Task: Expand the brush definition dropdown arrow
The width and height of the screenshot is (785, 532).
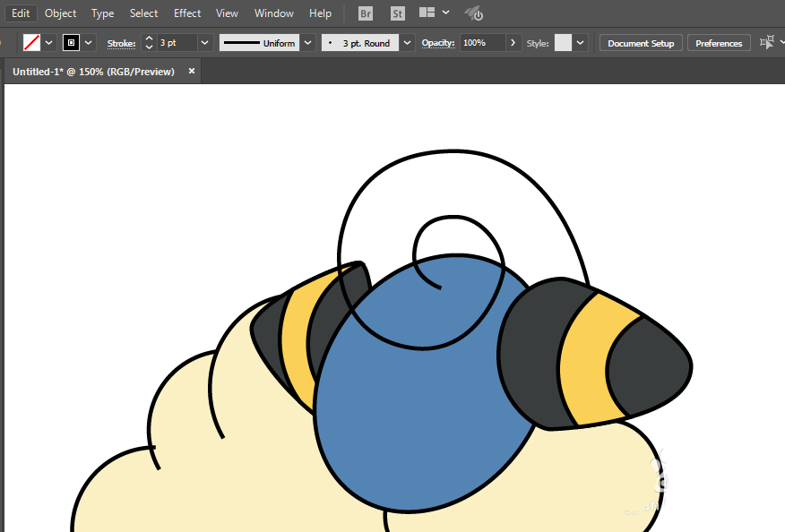Action: pyautogui.click(x=407, y=43)
